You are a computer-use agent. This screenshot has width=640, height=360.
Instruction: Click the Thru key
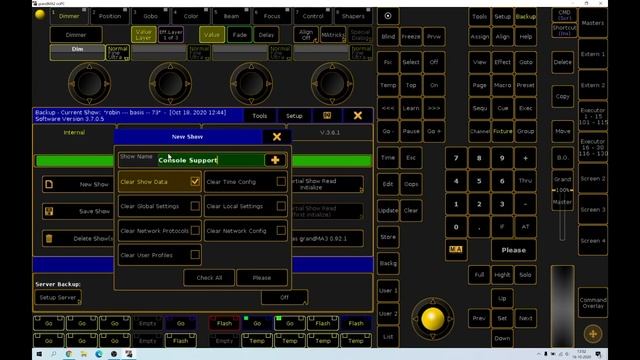point(525,181)
